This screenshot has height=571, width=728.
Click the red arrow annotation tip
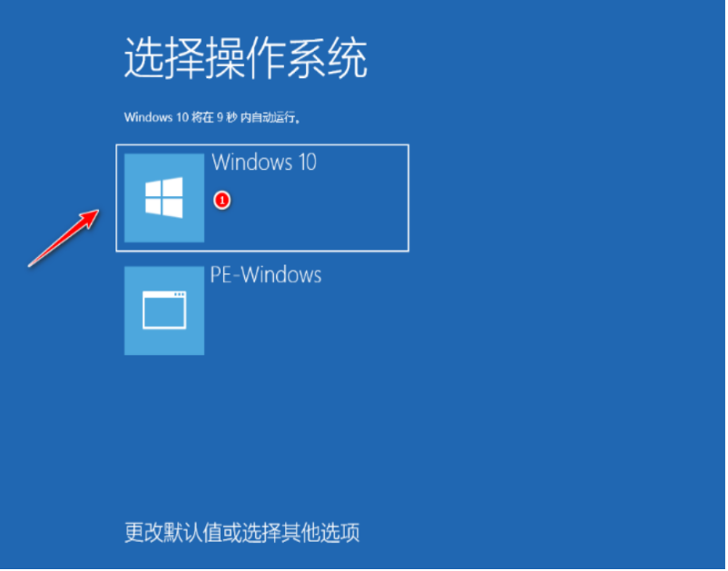(x=95, y=212)
